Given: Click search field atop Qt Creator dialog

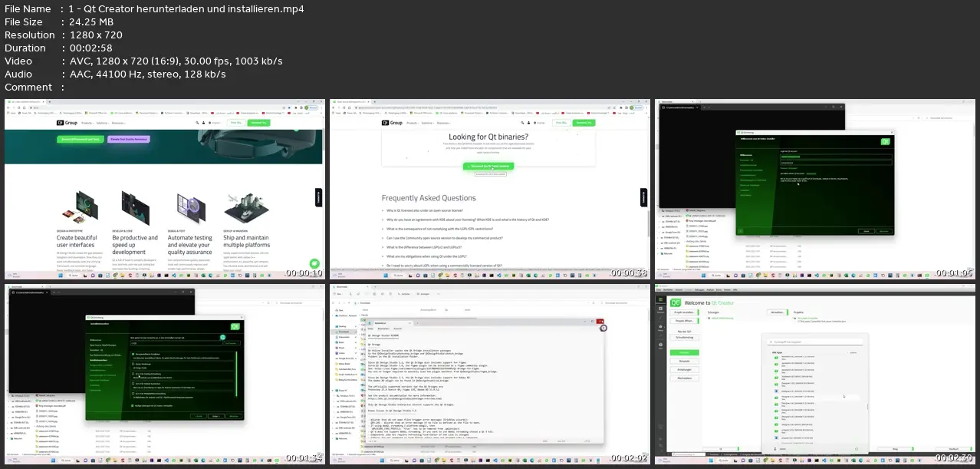Looking at the screenshot, I should (x=817, y=342).
